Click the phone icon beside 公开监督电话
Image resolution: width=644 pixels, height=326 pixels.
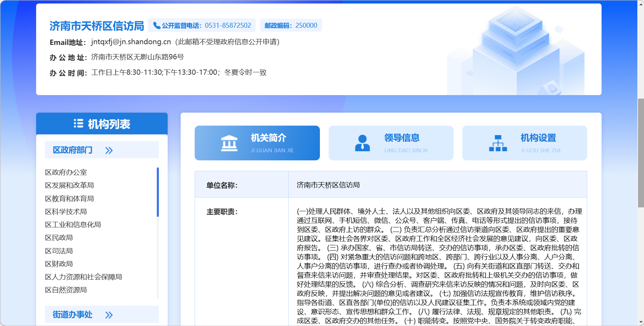157,25
